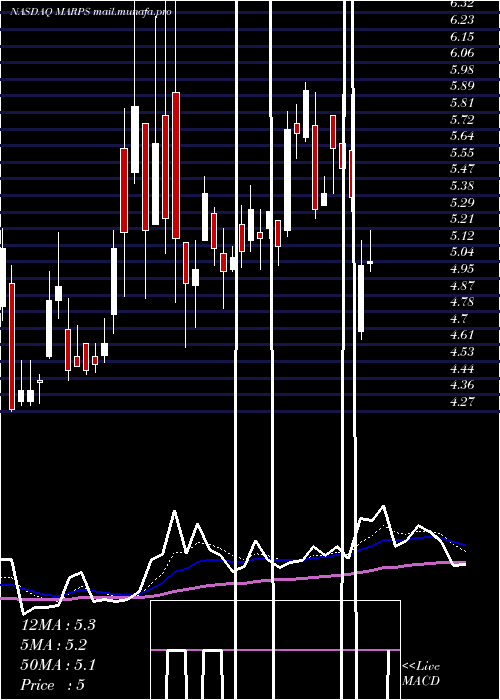Click the 4.95 price axis label
The width and height of the screenshot is (500, 700).
click(x=462, y=269)
